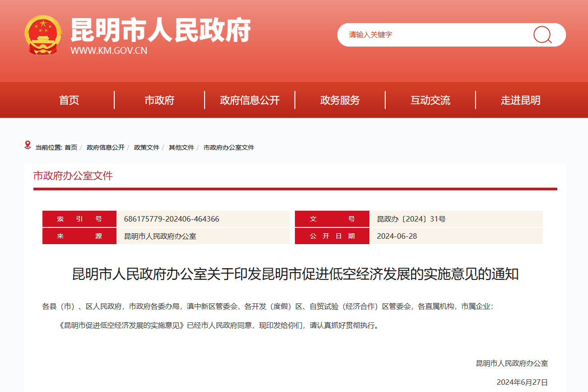Click the 政府信息公开 breadcrumb link
This screenshot has height=392, width=588.
coord(106,147)
